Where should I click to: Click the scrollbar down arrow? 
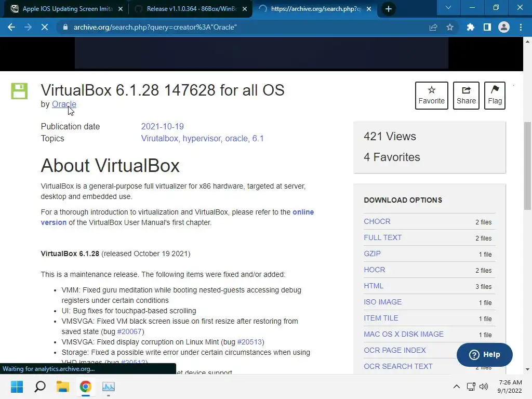(x=527, y=369)
